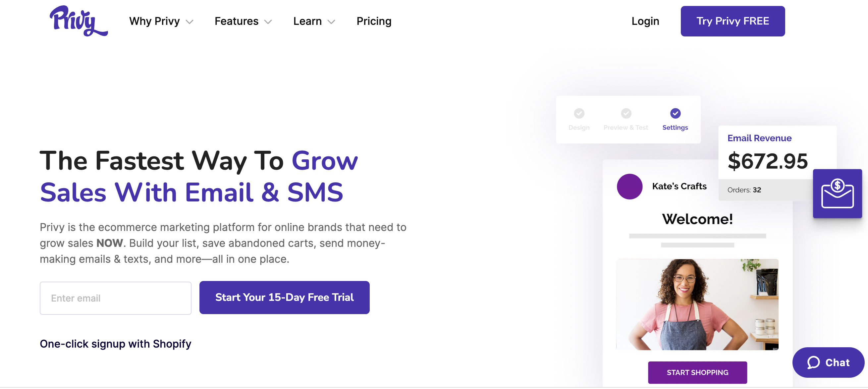Click One-click signup with Shopify link
Viewport: 868px width, 389px height.
pyautogui.click(x=115, y=344)
